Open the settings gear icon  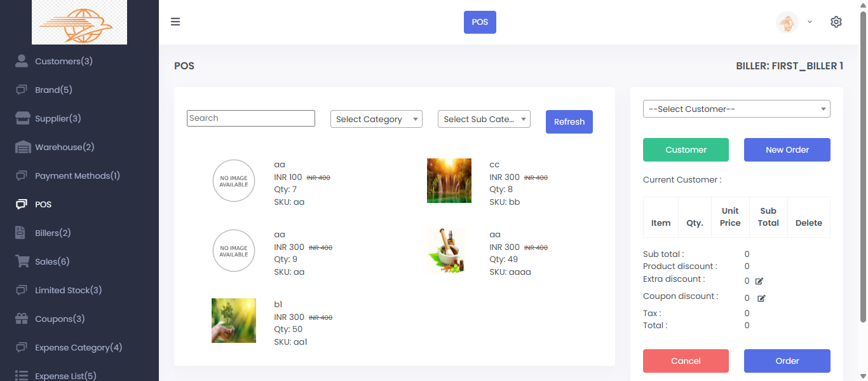(x=836, y=22)
